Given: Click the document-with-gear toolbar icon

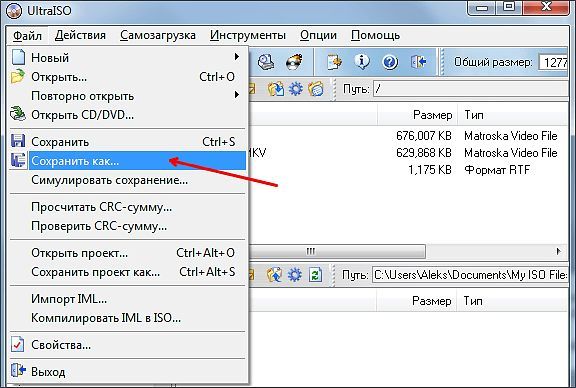Looking at the screenshot, I should [x=334, y=62].
